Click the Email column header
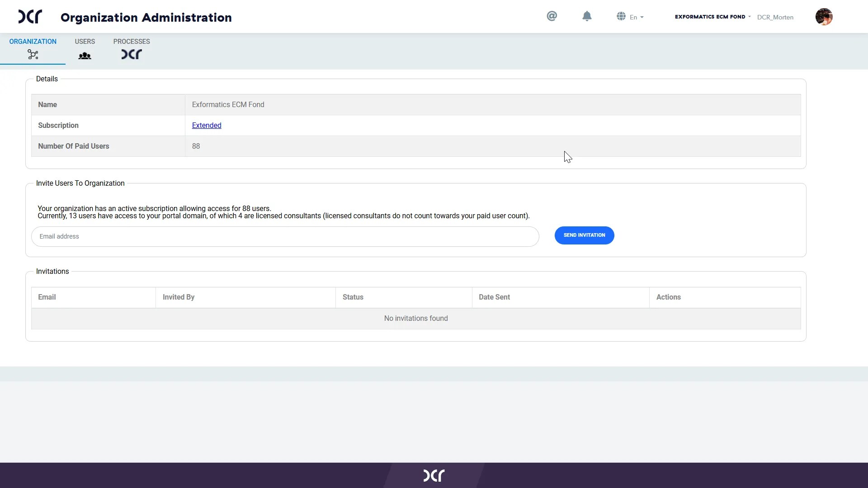 (47, 297)
